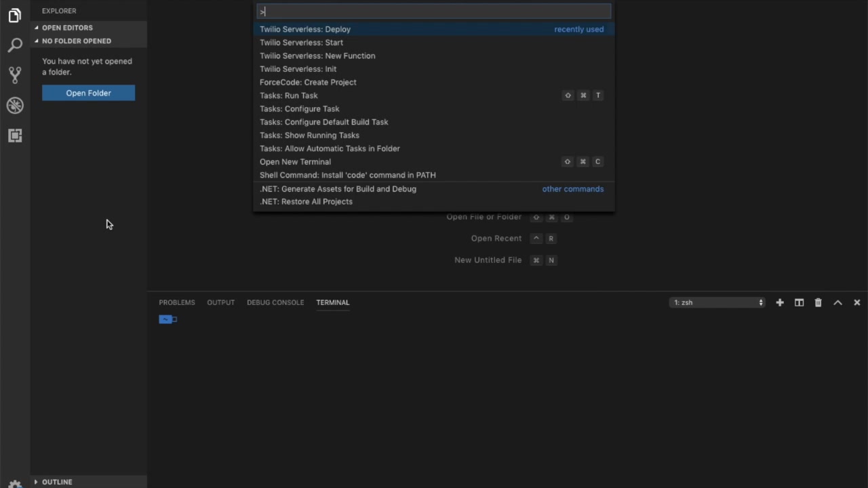Viewport: 868px width, 488px height.
Task: Choose Twilio Serverless: New Function
Action: tap(434, 56)
